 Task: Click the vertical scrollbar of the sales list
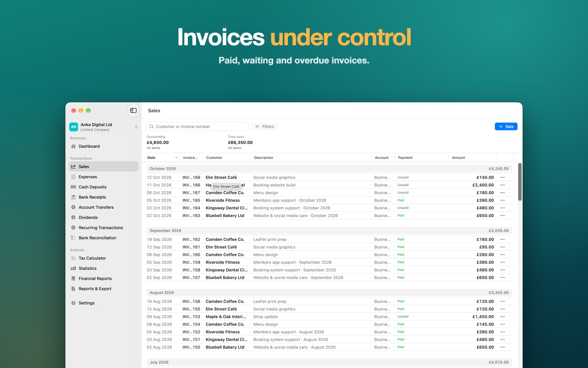pyautogui.click(x=520, y=182)
